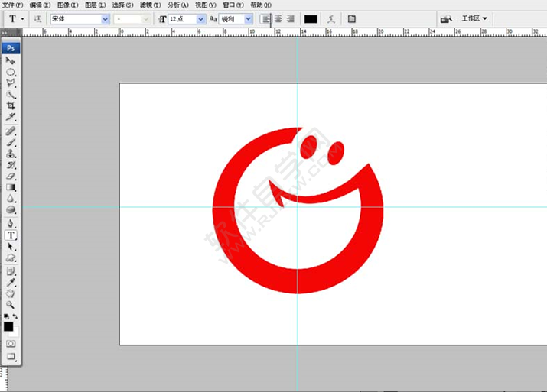
Task: Select the Move tool
Action: tap(11, 60)
